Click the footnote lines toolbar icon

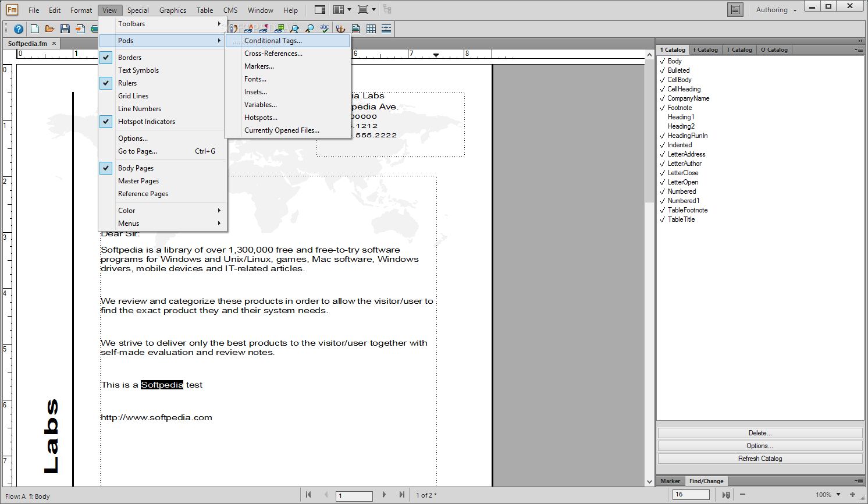coord(386,29)
